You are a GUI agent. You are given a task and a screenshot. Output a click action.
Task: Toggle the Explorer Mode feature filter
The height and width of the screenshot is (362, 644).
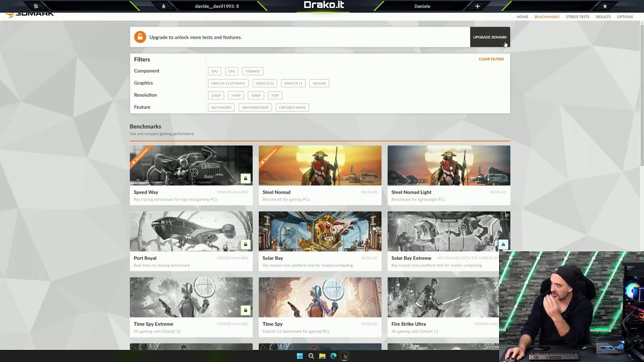(292, 108)
